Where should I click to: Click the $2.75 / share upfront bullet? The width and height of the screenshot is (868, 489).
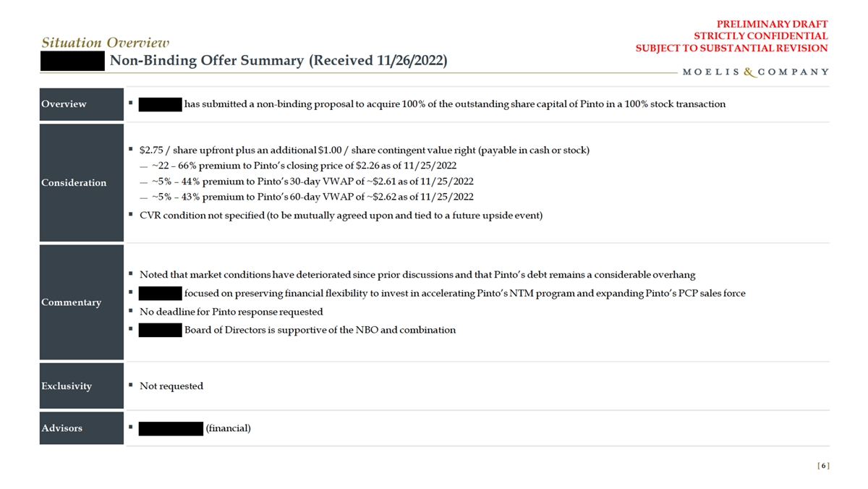364,150
